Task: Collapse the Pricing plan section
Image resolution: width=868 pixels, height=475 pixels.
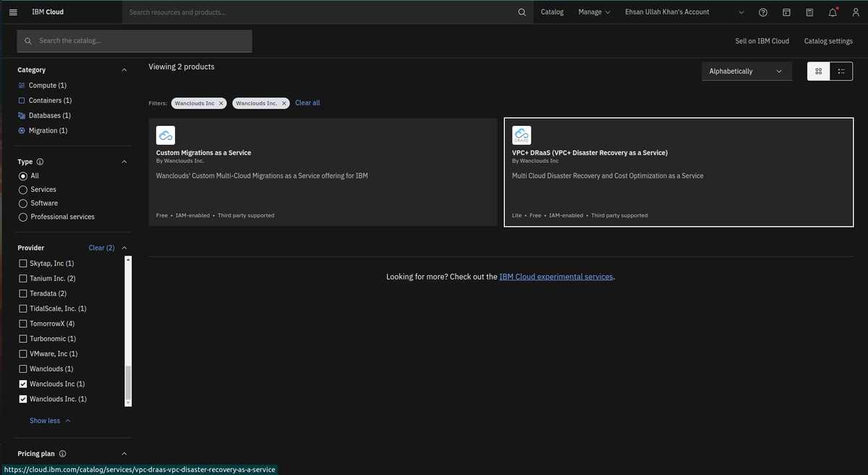Action: click(124, 454)
